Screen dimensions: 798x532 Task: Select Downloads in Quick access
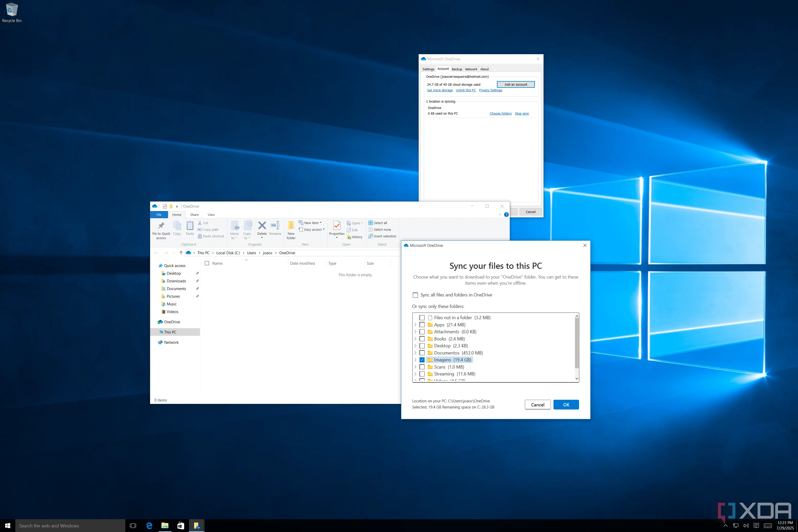click(x=176, y=281)
